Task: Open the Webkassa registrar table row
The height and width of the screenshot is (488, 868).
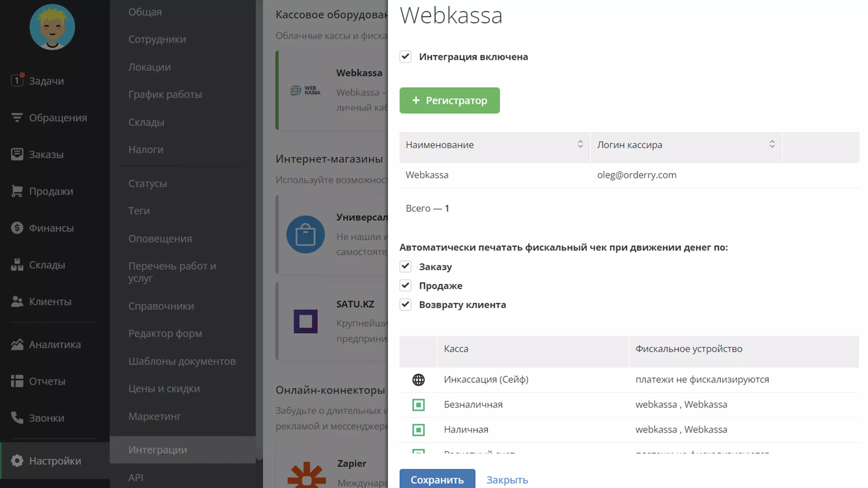Action: pyautogui.click(x=629, y=175)
